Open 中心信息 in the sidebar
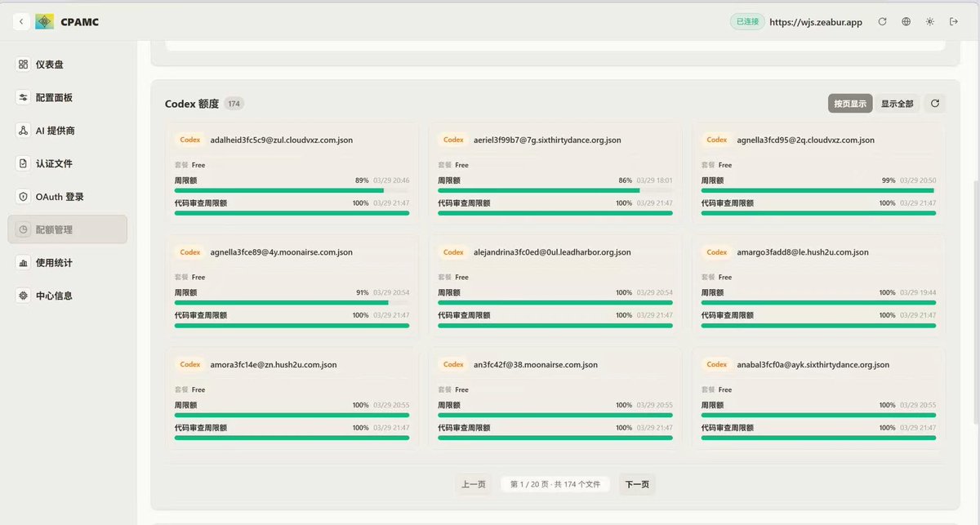This screenshot has width=980, height=525. coord(68,296)
